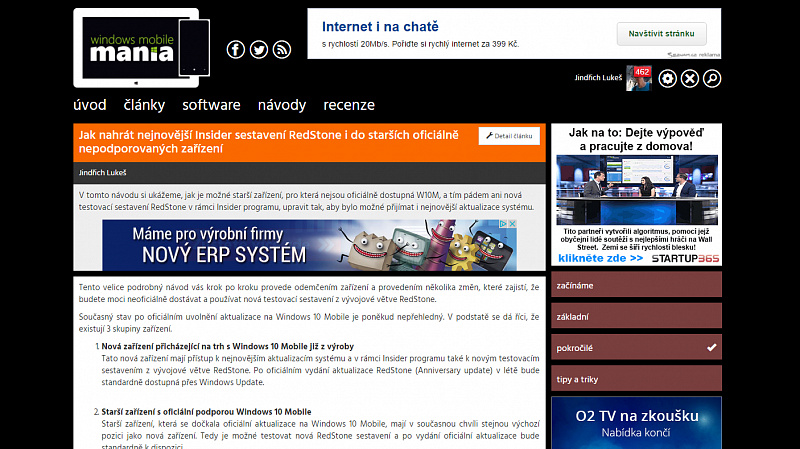The image size is (800, 449).
Task: Select the základní category
Action: 636,316
